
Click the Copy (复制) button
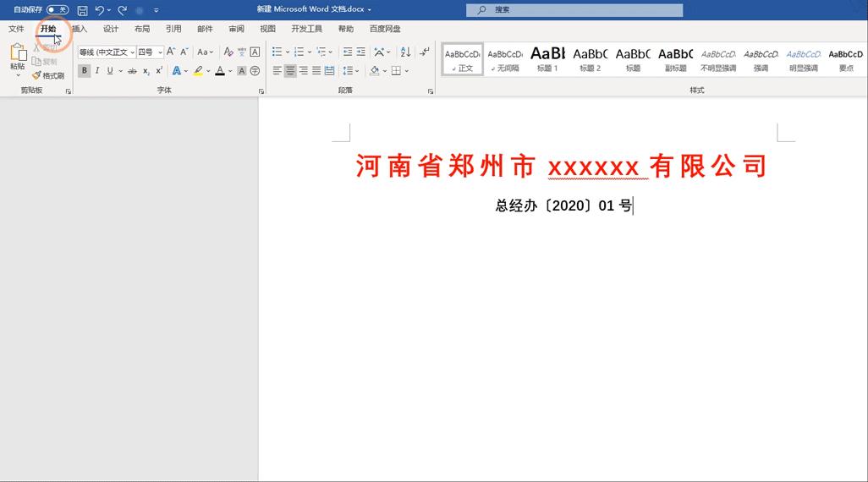coord(44,62)
